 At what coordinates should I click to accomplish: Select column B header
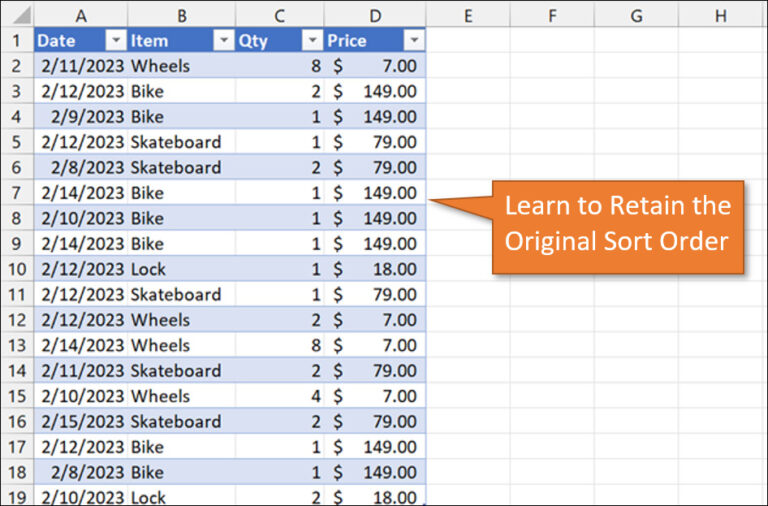(x=182, y=15)
